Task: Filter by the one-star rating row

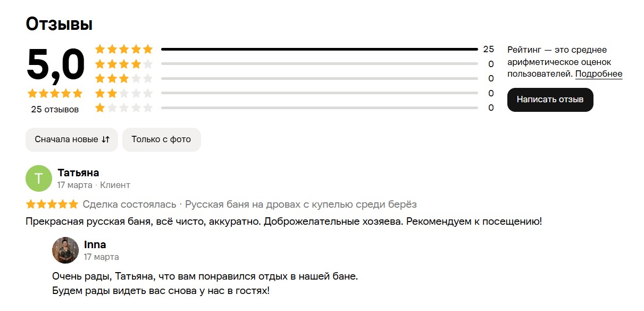Action: [295, 108]
